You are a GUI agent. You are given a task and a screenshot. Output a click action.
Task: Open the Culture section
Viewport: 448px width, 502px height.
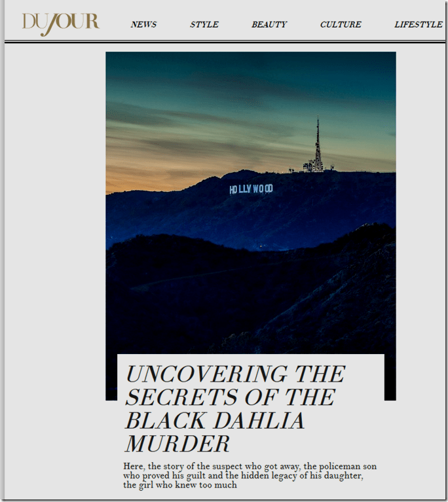tap(341, 25)
